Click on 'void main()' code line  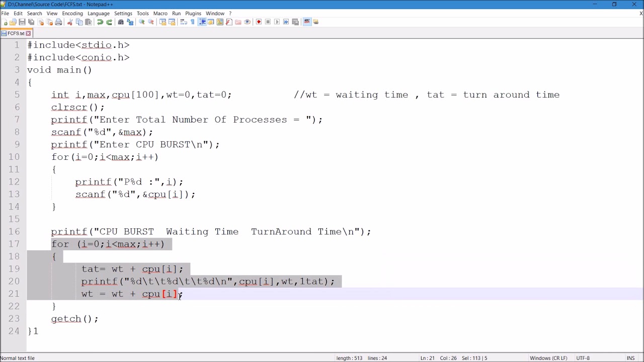pyautogui.click(x=59, y=70)
